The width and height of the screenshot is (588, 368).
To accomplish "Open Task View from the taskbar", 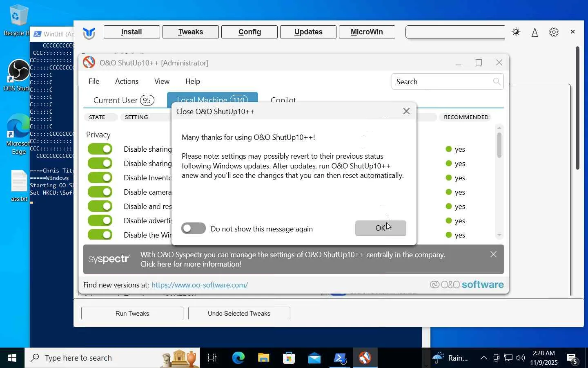I will [x=212, y=358].
